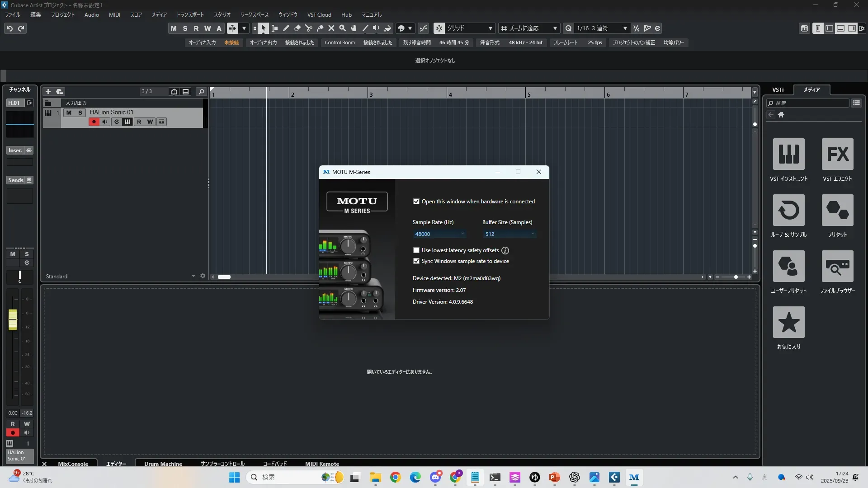The height and width of the screenshot is (488, 868).
Task: Enable record on HALion Sonic 01 track
Action: click(94, 122)
